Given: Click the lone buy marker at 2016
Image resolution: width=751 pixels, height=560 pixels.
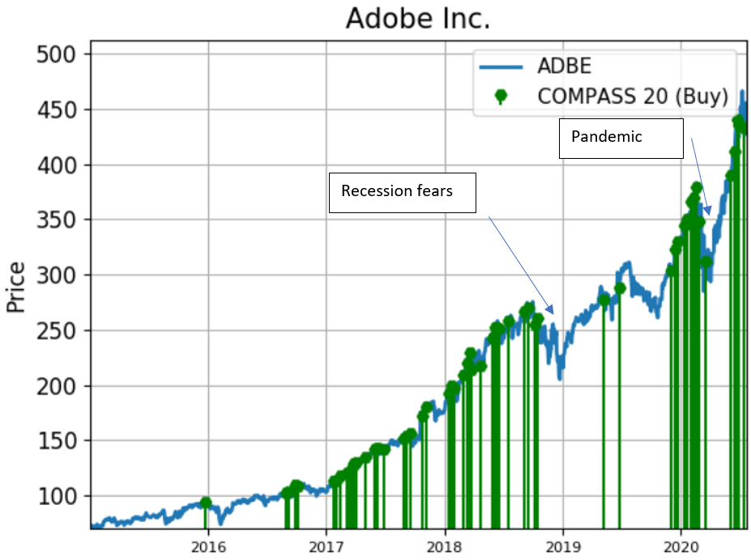Looking at the screenshot, I should coord(206,502).
